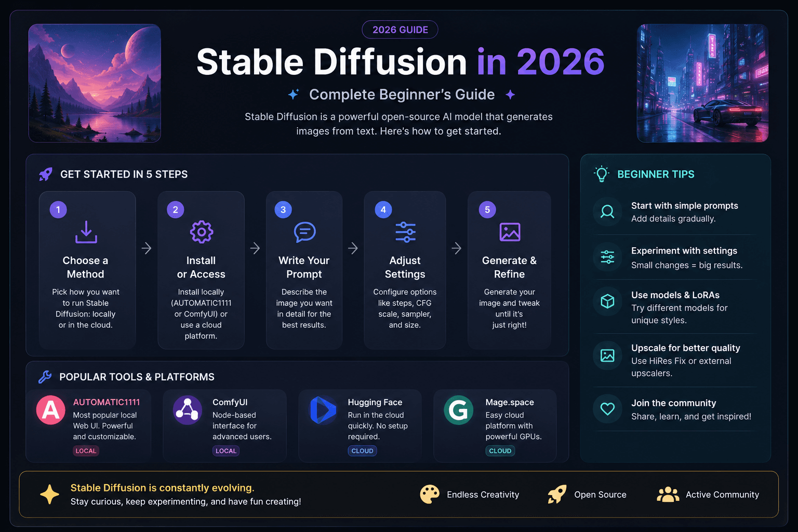Click the heart icon for Join the community
The height and width of the screenshot is (532, 798).
(x=607, y=409)
